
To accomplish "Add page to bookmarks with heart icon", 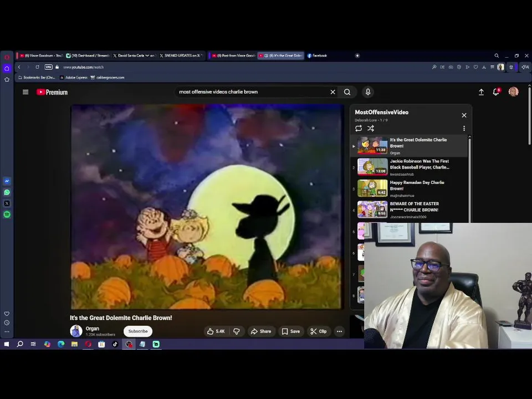I will click(x=475, y=67).
